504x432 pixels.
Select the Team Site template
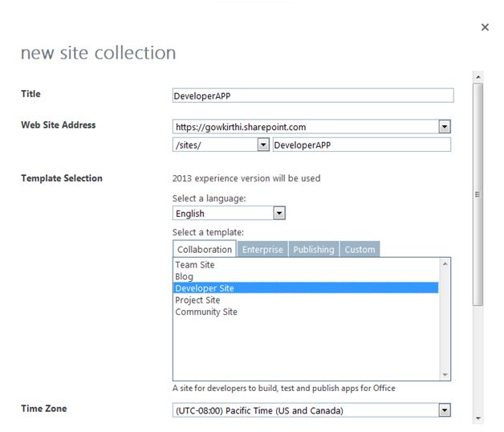(195, 265)
